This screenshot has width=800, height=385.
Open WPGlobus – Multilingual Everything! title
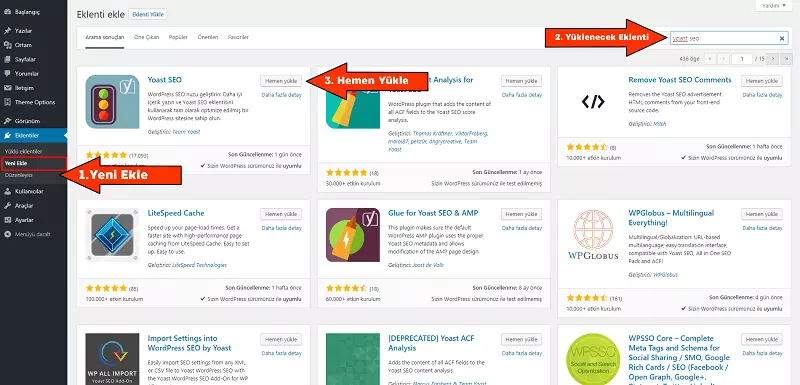click(x=671, y=218)
